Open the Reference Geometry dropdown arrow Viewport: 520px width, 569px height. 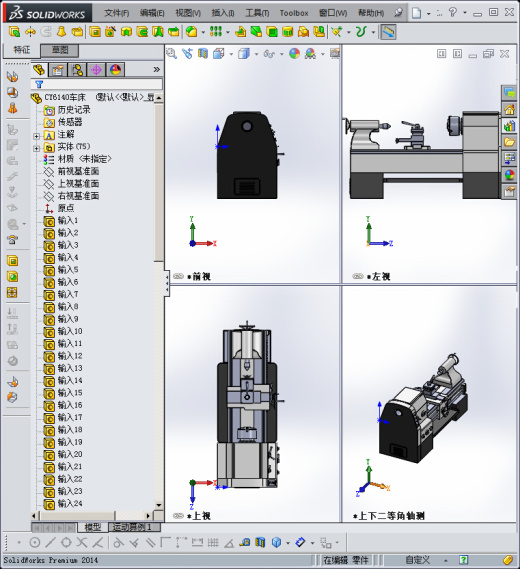click(x=349, y=32)
